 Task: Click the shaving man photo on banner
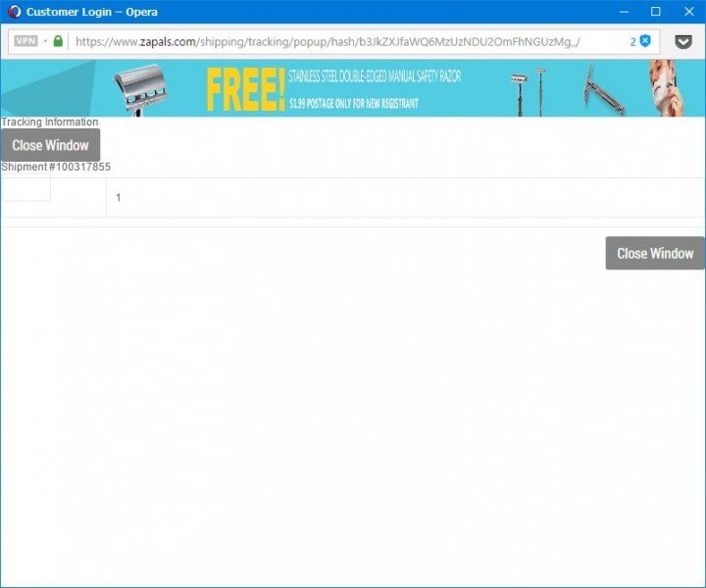[675, 88]
